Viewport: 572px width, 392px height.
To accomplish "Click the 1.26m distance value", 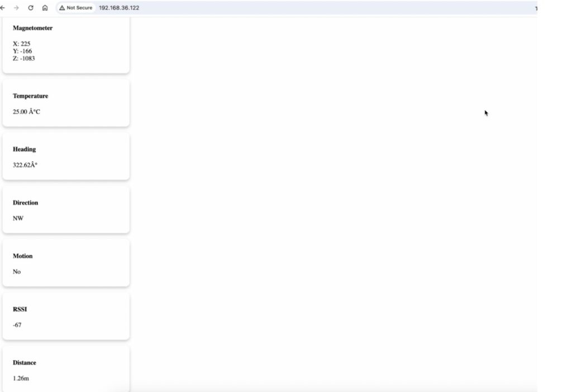I will click(21, 379).
